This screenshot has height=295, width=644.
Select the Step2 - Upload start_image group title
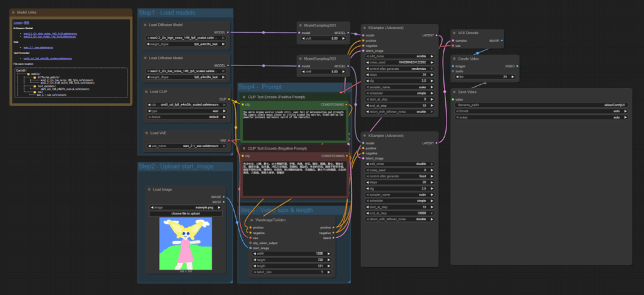pyautogui.click(x=176, y=167)
